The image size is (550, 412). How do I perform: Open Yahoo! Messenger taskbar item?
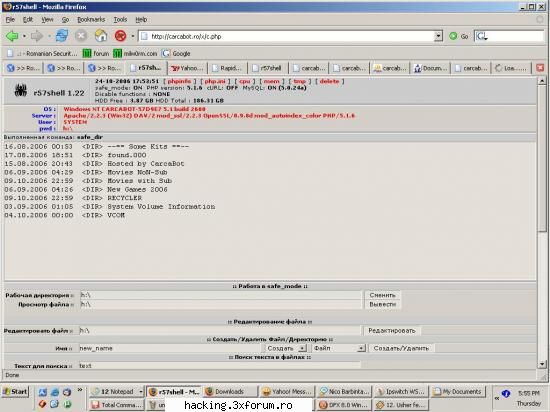pyautogui.click(x=287, y=392)
